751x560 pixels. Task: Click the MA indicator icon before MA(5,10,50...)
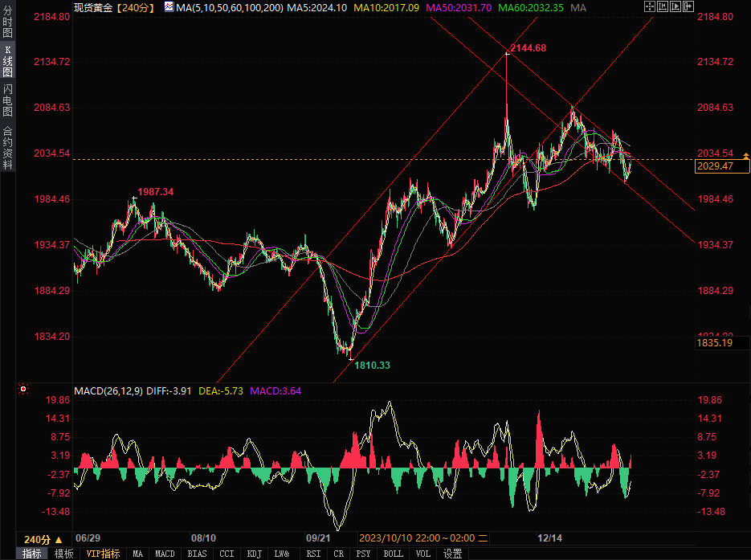[169, 6]
